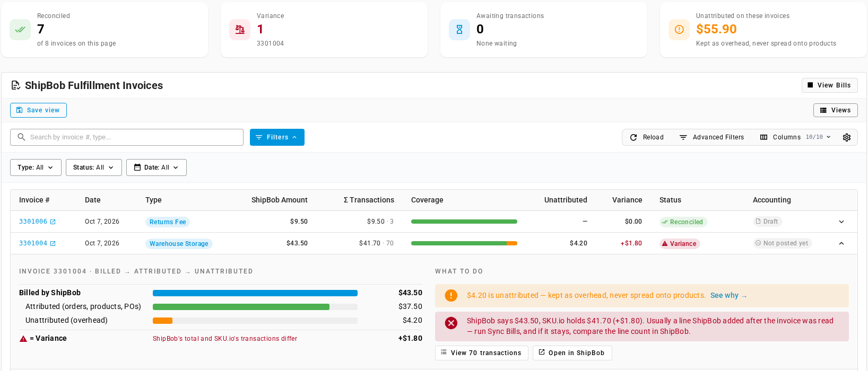This screenshot has height=371, width=868.
Task: Sort by Accounting column header
Action: click(771, 200)
